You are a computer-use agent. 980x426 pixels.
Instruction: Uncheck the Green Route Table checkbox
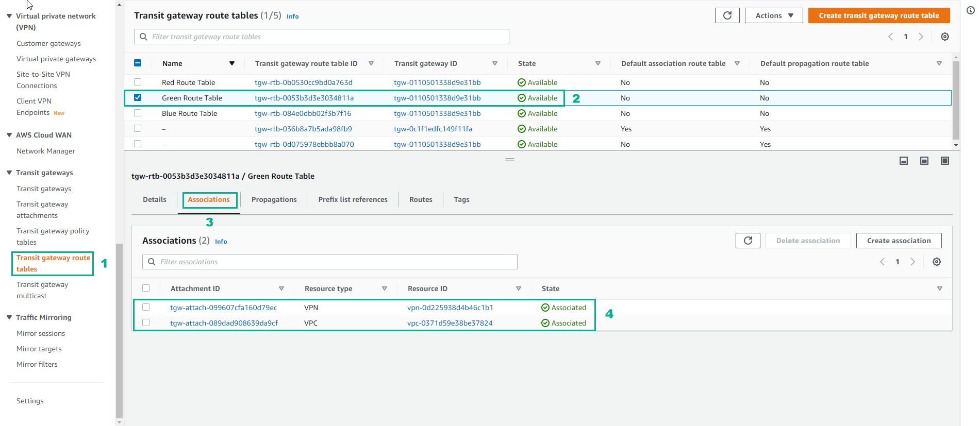tap(138, 97)
